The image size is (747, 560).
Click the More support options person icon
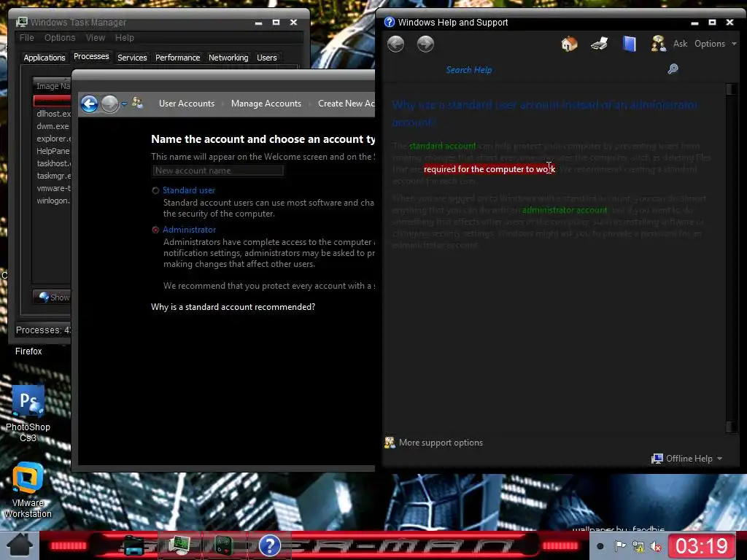tap(390, 443)
